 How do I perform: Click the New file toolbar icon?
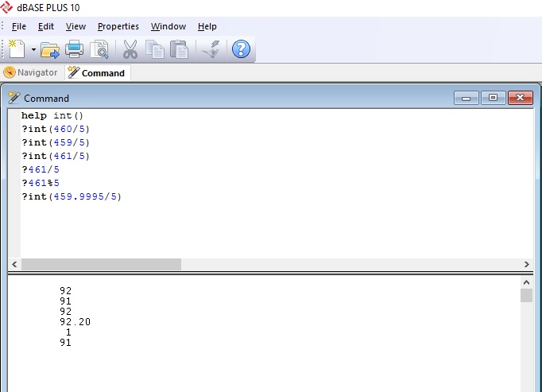(x=17, y=49)
